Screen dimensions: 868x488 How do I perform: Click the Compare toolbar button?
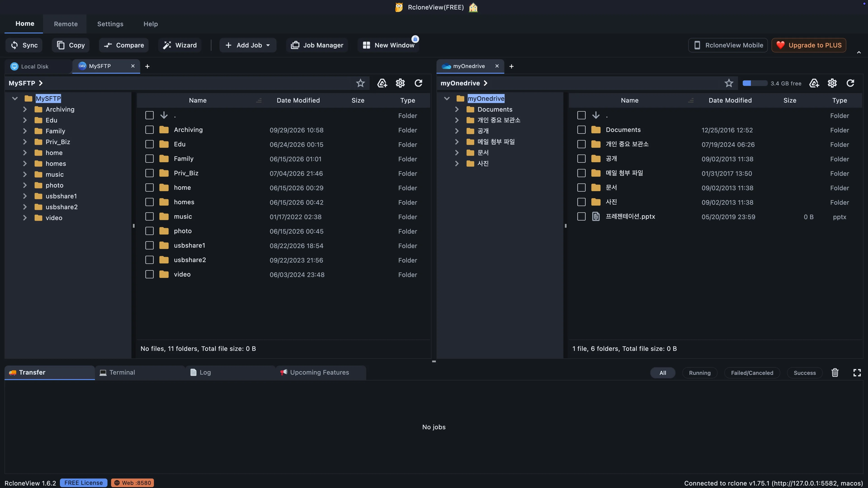124,45
